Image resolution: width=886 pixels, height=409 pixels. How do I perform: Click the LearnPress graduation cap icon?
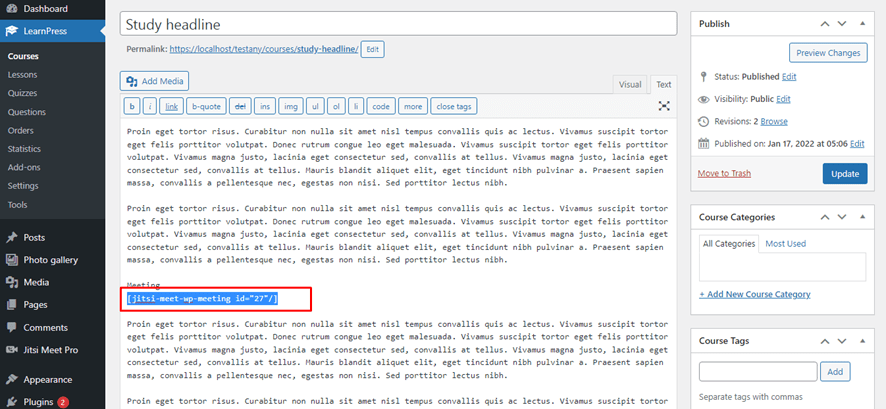click(11, 31)
